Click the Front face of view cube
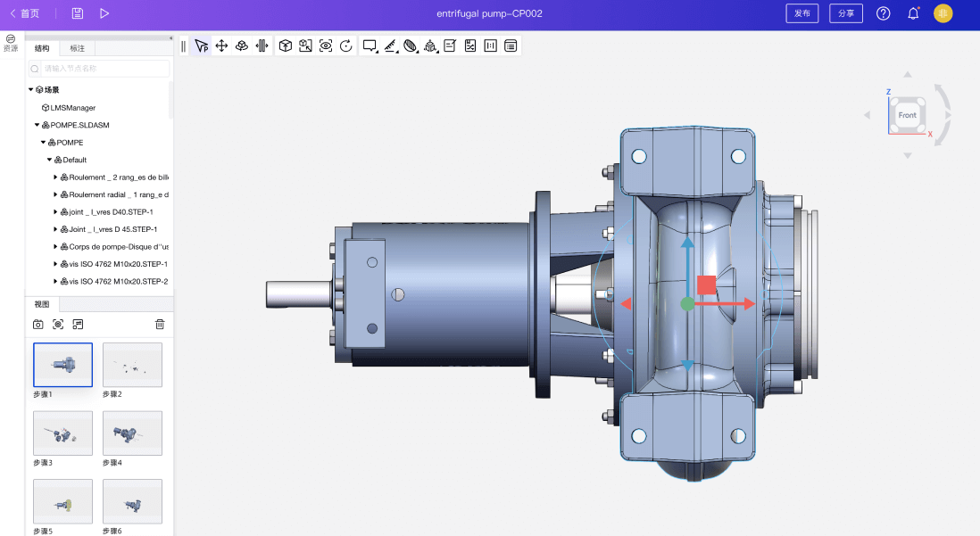The image size is (980, 536). click(x=907, y=115)
